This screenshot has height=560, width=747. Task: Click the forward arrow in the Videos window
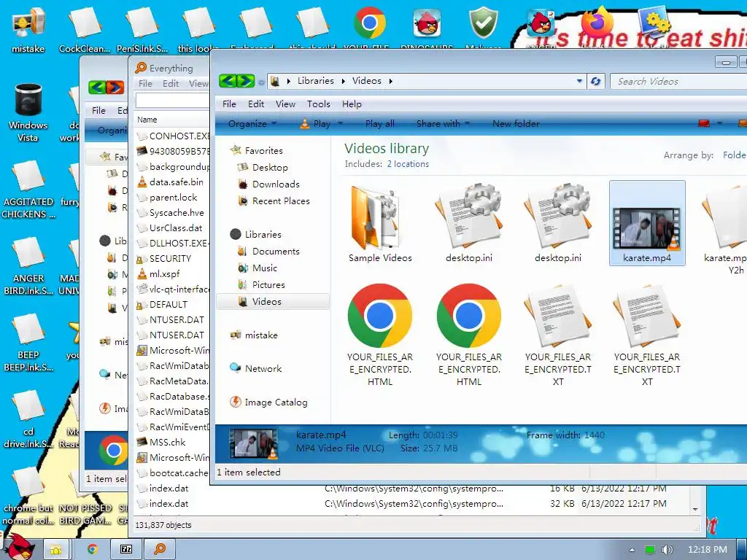[x=246, y=81]
